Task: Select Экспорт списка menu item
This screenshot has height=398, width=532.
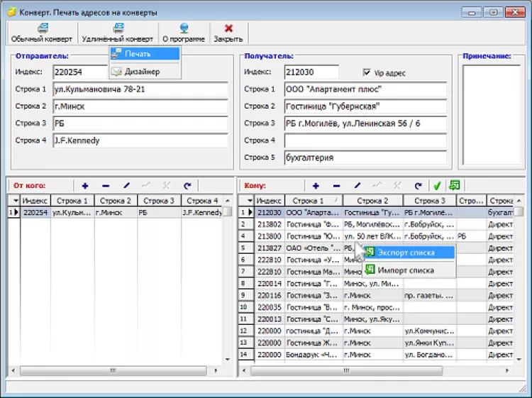Action: click(x=406, y=252)
